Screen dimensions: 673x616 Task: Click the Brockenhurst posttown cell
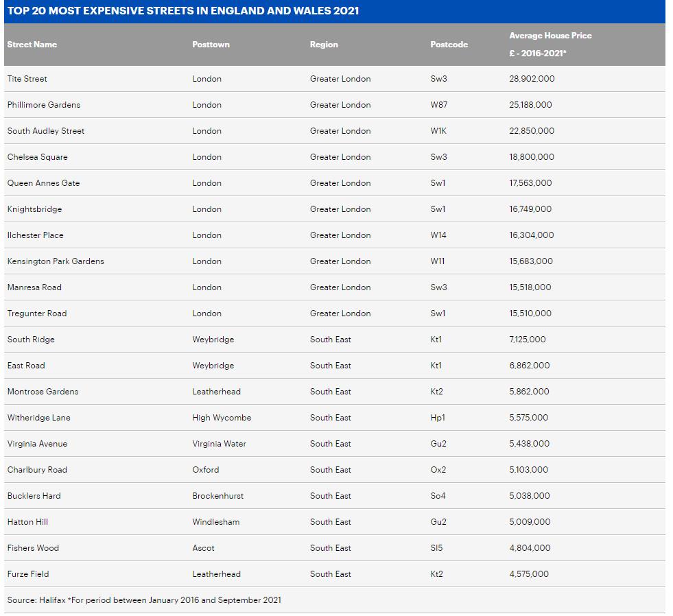coord(217,496)
